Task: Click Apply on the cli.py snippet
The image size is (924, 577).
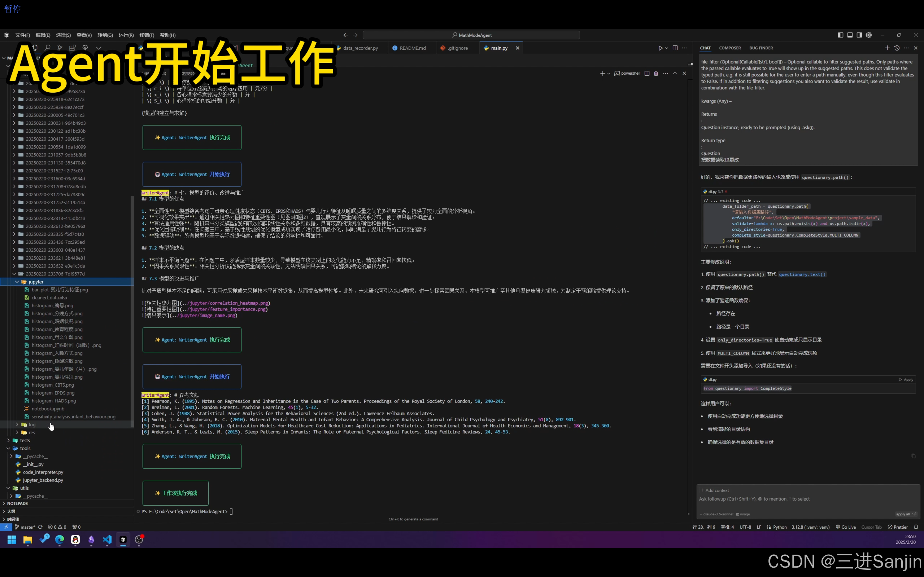Action: [x=906, y=380]
